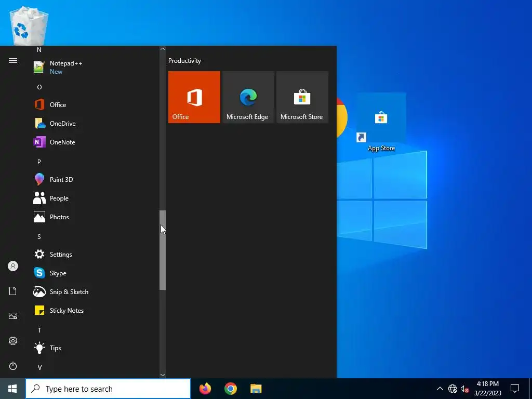Viewport: 532px width, 399px height.
Task: Open the Microsoft Edge tile
Action: pyautogui.click(x=248, y=97)
